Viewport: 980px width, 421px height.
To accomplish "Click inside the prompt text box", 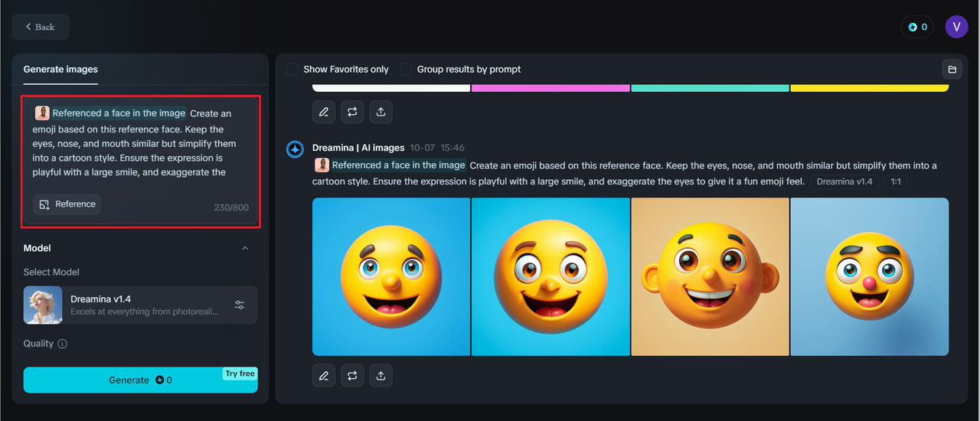I will coord(141,162).
